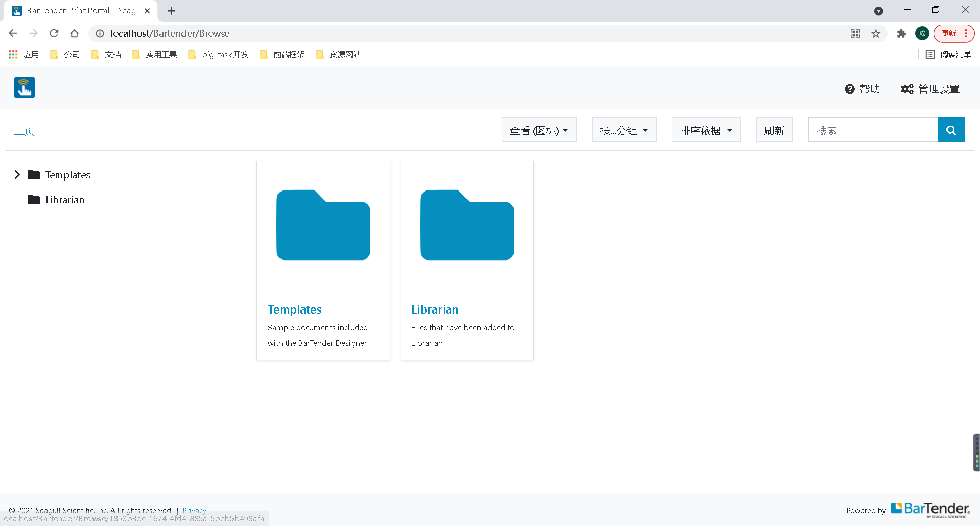Click the tab search dropdown circle icon

click(878, 11)
